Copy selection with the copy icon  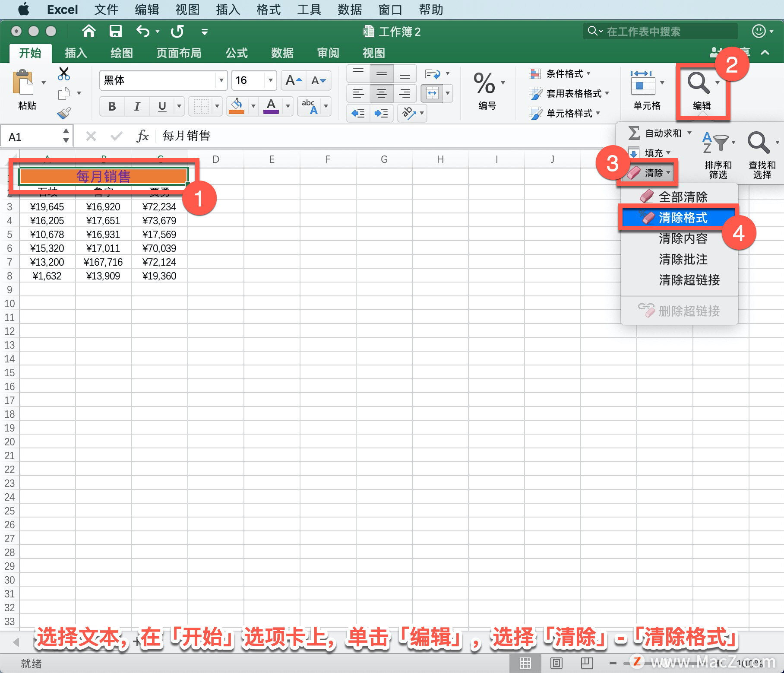point(64,93)
